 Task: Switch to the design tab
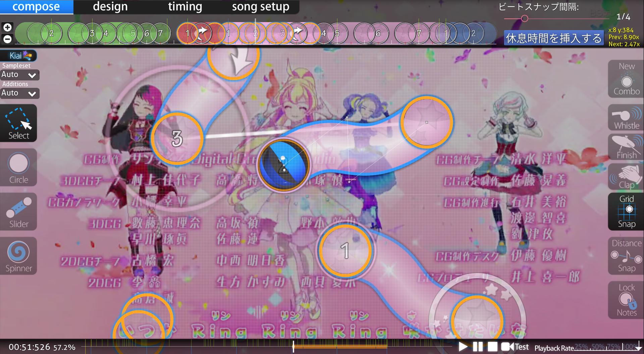pos(110,7)
